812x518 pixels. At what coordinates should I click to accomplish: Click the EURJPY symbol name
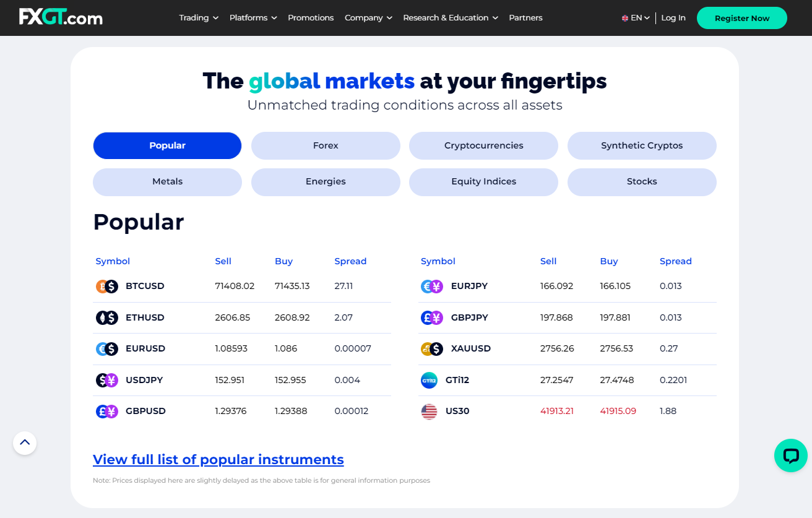[x=470, y=286]
